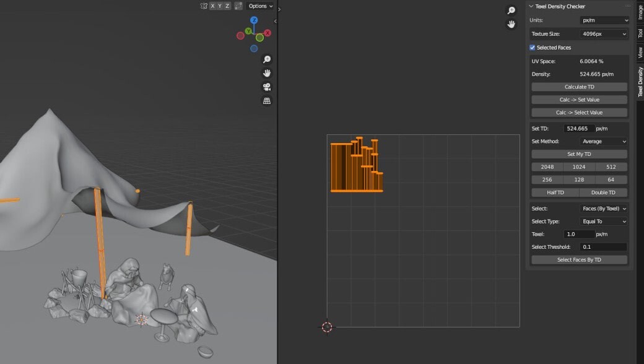Click the grid perspective toggle icon below the camera icon
Viewport: 644px width, 364px height.
pyautogui.click(x=266, y=100)
